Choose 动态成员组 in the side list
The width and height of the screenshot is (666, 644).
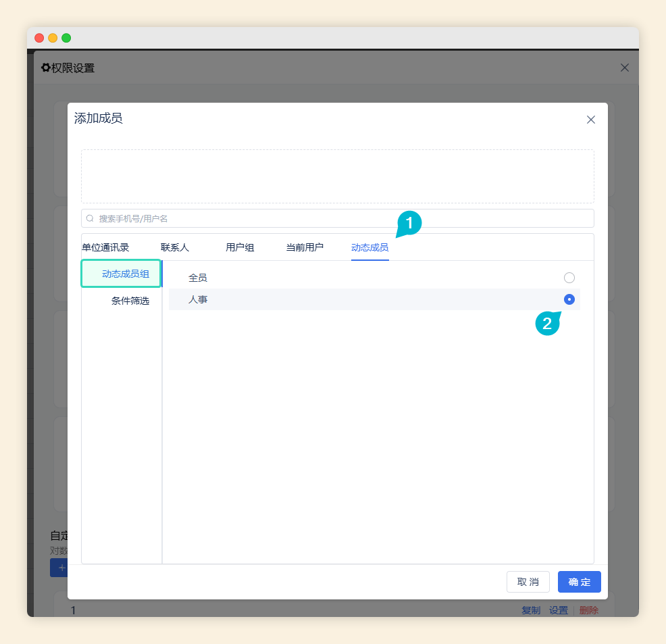[121, 274]
